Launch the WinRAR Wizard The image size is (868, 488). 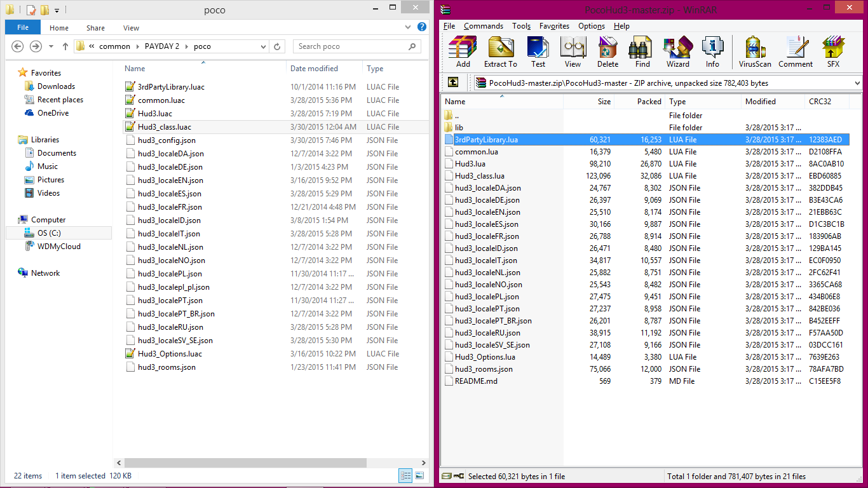click(677, 51)
